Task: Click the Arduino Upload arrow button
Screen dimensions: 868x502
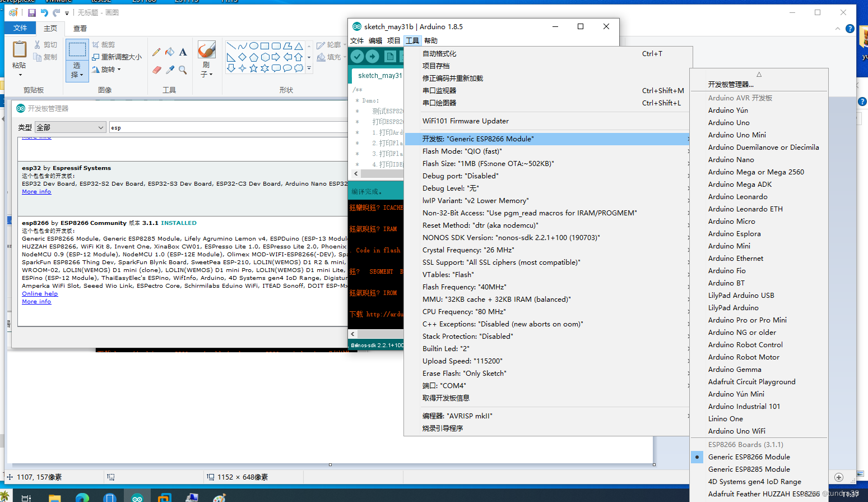Action: coord(372,56)
